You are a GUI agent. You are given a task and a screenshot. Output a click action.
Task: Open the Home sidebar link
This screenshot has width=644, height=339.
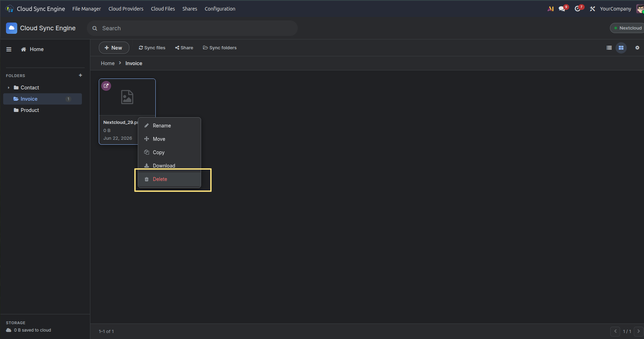click(32, 50)
